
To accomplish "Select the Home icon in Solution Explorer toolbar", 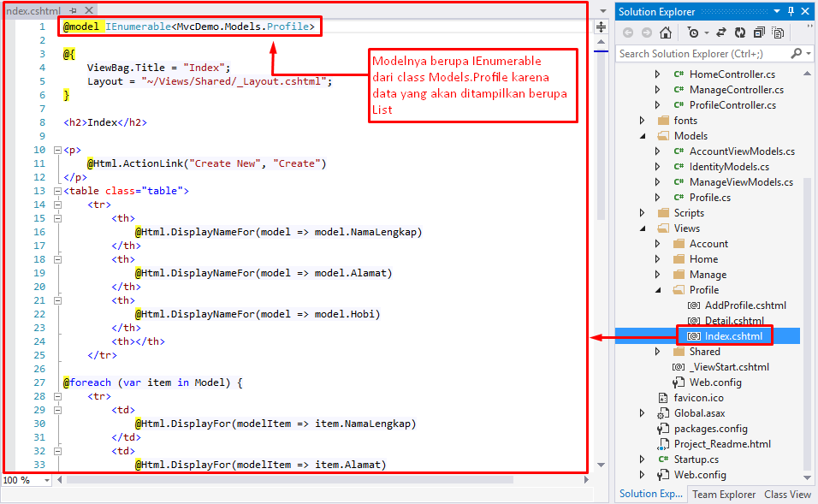I will click(667, 33).
